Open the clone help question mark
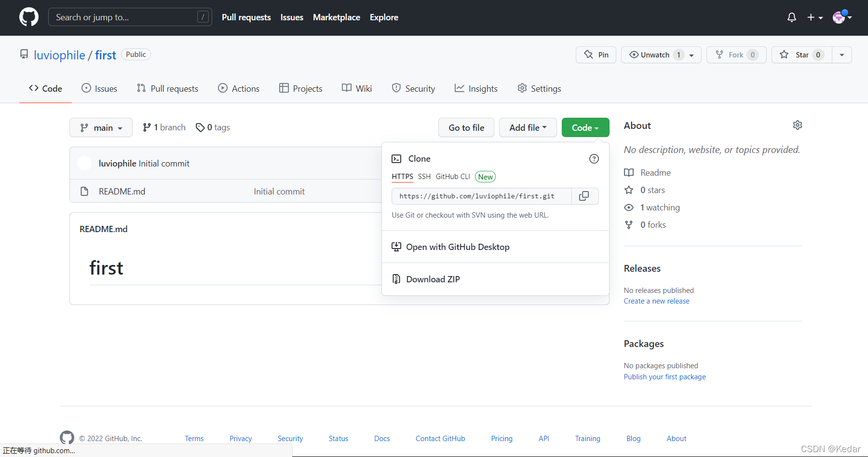This screenshot has height=457, width=868. [x=594, y=159]
